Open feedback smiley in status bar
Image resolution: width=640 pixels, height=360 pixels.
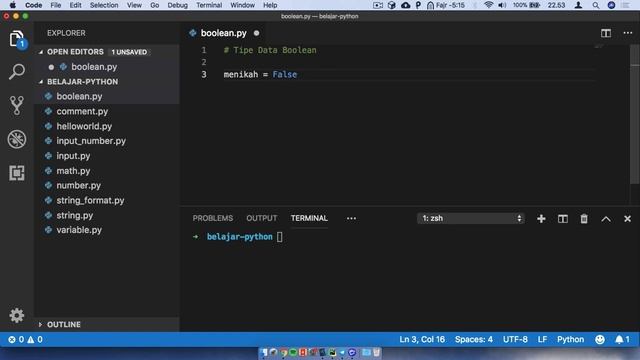coord(600,339)
